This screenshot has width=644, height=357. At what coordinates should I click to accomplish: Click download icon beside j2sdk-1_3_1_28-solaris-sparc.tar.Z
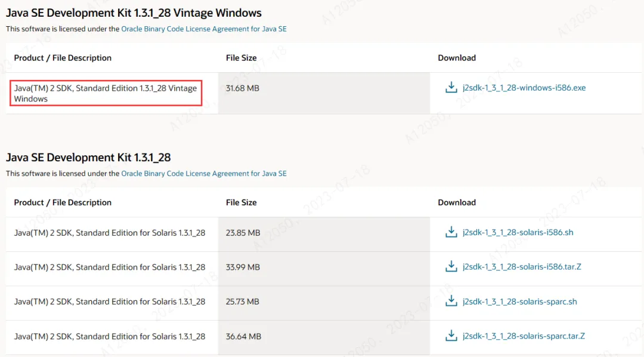pos(451,336)
